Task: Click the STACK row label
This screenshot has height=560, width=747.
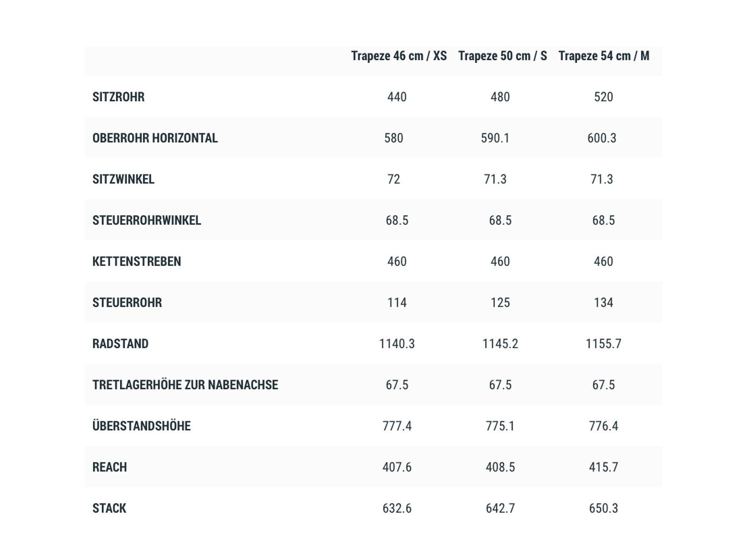Action: click(109, 508)
